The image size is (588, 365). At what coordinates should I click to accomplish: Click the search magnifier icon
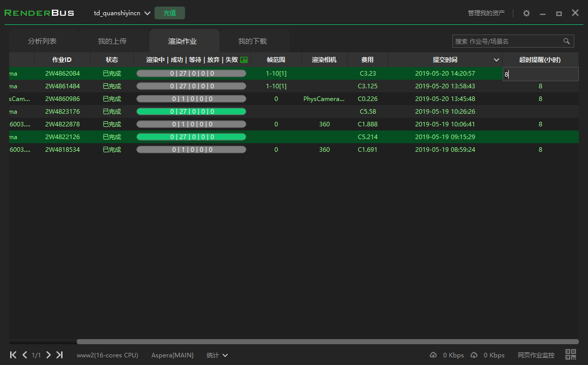[567, 41]
